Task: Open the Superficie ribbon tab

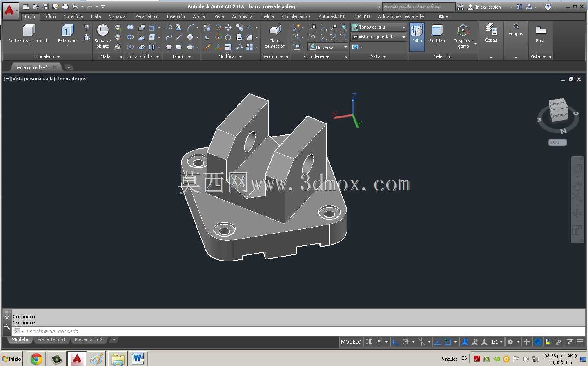Action: pos(73,16)
